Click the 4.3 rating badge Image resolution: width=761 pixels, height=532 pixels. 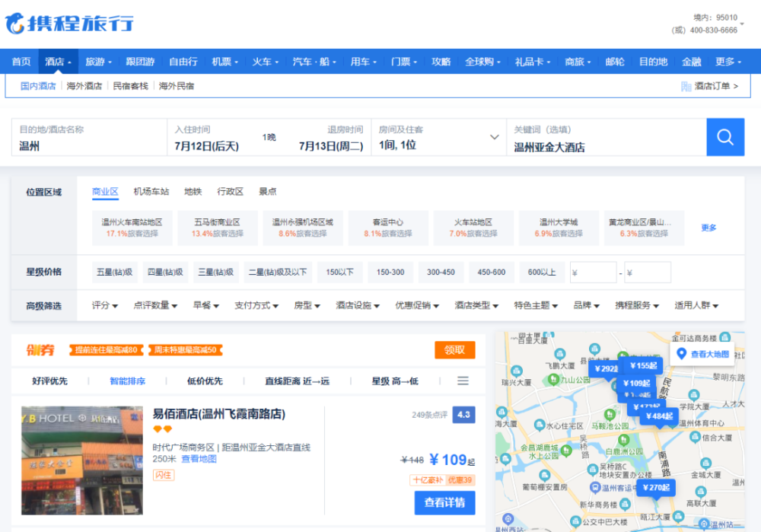click(463, 415)
